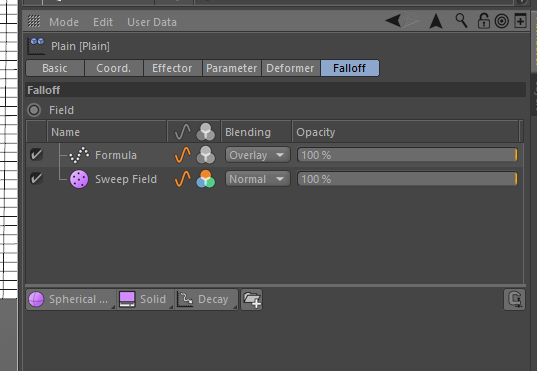
Task: Uncheck the Sweep Field layer checkbox
Action: click(36, 178)
